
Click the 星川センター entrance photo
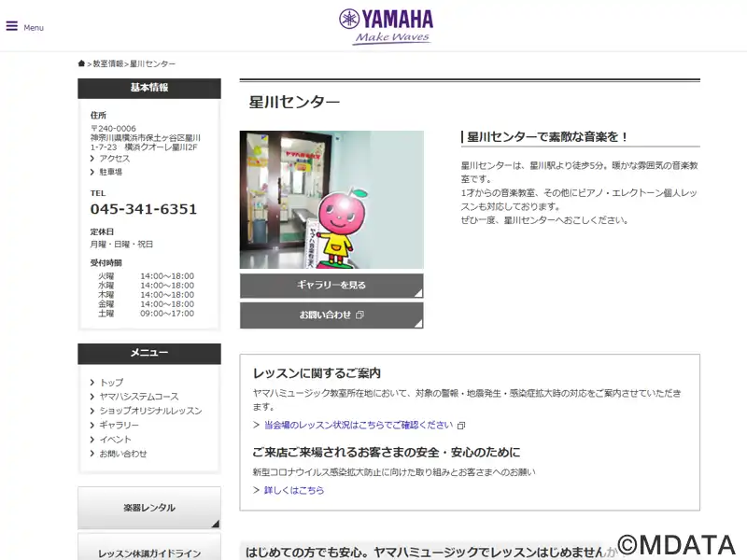click(x=331, y=200)
